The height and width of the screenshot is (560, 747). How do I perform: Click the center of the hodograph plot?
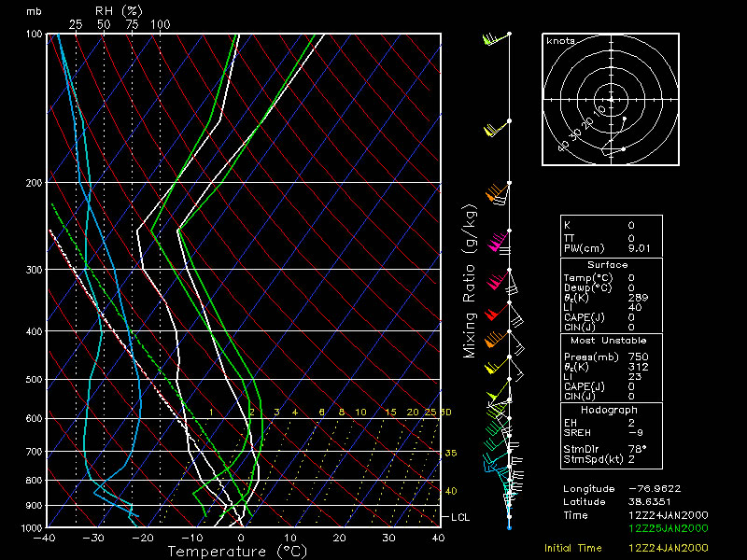pyautogui.click(x=612, y=100)
